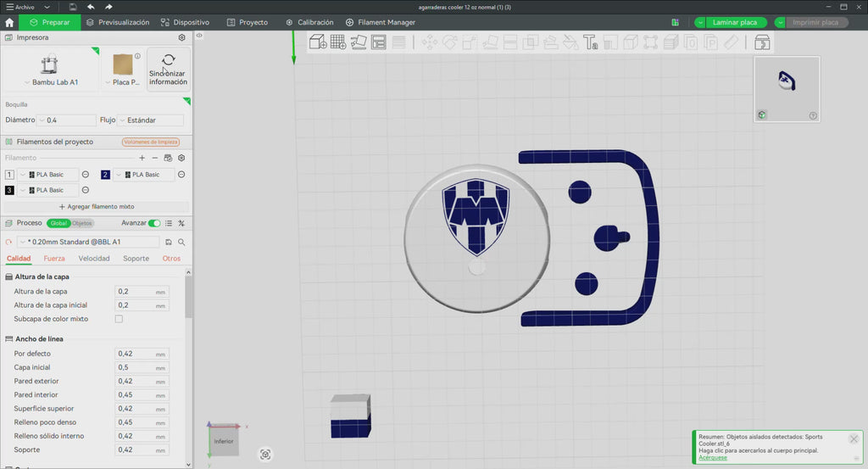
Task: Click zoom-to-fit icon in viewport corner
Action: pos(265,455)
